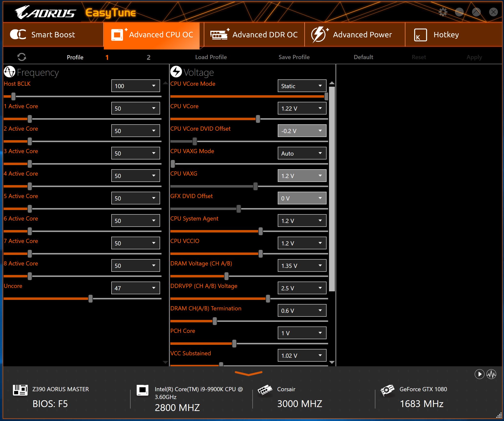Click the 2 Active Core slider handle
The width and height of the screenshot is (504, 421).
point(30,141)
